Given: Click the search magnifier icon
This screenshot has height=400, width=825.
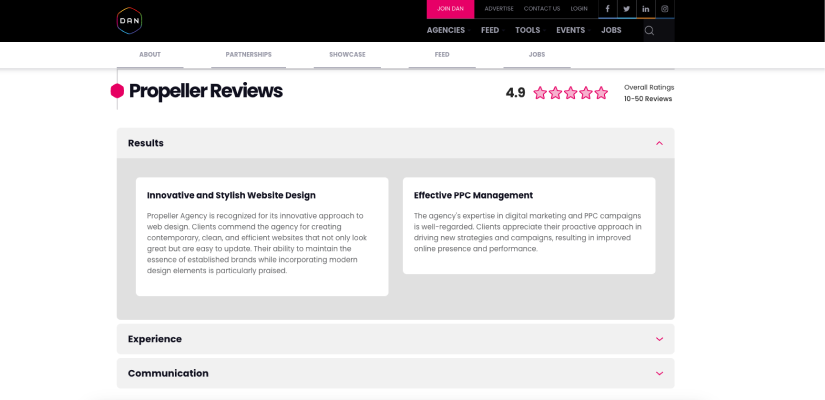Looking at the screenshot, I should pyautogui.click(x=649, y=31).
